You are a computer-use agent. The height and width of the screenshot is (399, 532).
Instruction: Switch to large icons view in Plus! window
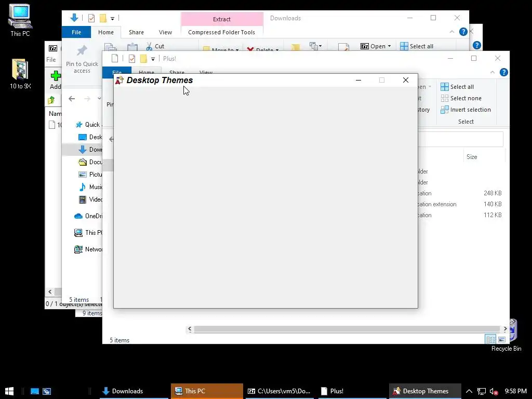pos(502,339)
